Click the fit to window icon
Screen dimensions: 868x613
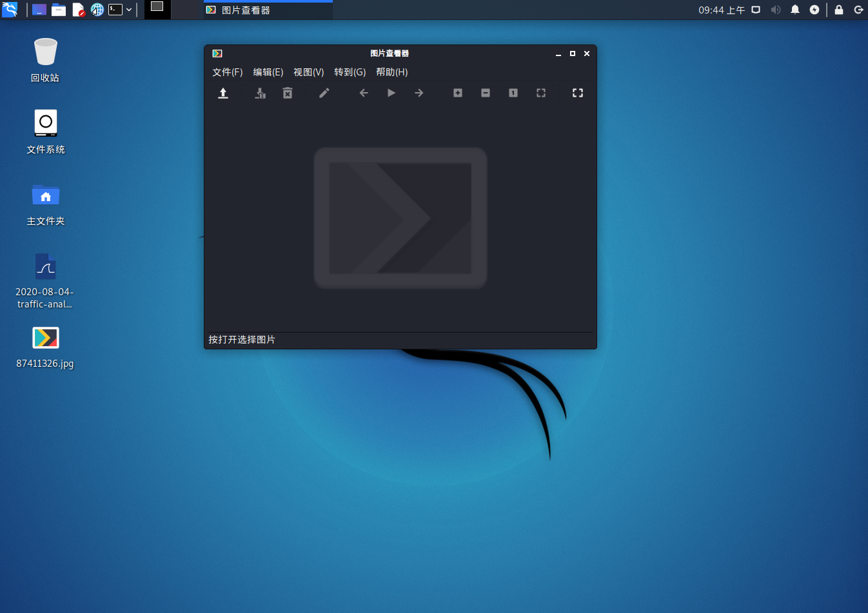point(541,93)
